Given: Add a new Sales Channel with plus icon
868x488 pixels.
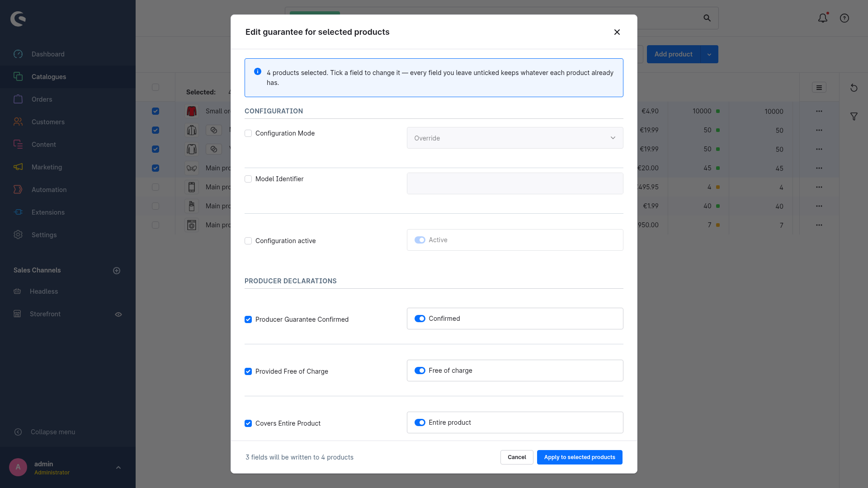Looking at the screenshot, I should click(117, 271).
